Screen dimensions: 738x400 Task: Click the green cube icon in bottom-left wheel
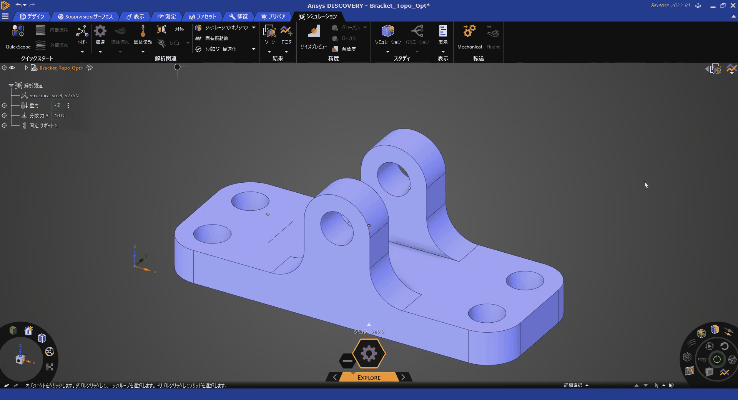pyautogui.click(x=13, y=330)
